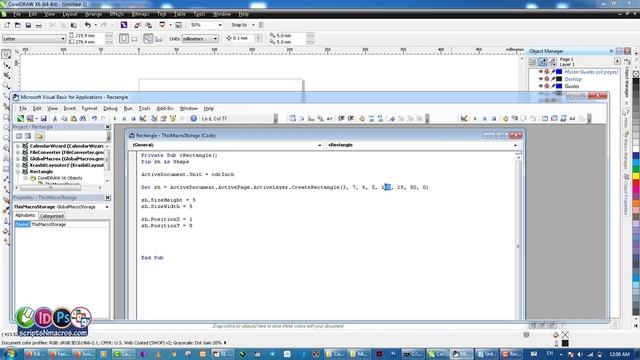Click Toggle Folders icon in Project panel

[x=39, y=136]
